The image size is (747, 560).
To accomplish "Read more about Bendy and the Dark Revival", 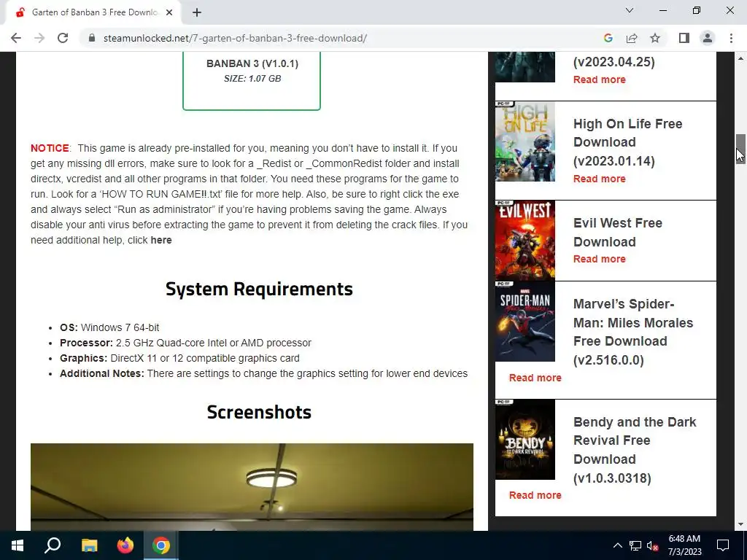I will click(x=535, y=495).
